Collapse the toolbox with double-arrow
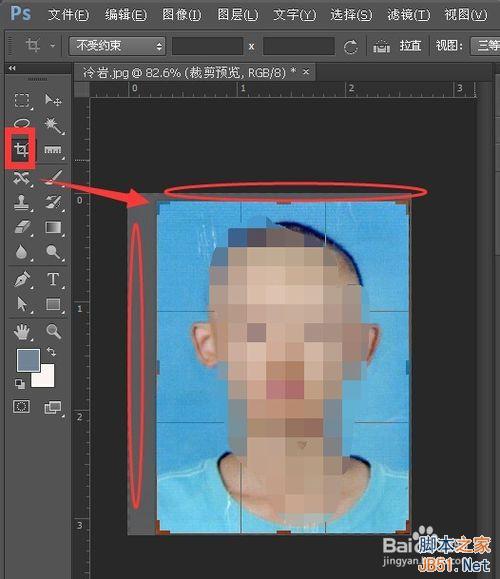 (12, 68)
